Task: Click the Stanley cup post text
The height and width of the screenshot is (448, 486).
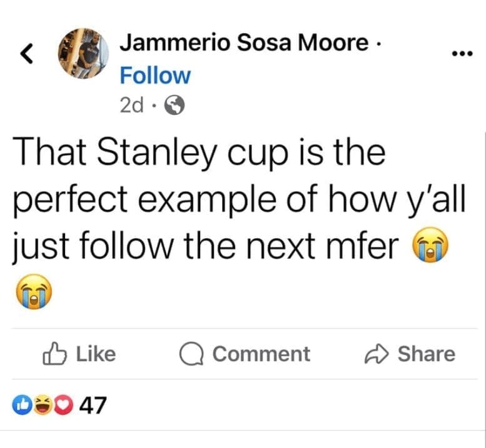Action: [238, 200]
